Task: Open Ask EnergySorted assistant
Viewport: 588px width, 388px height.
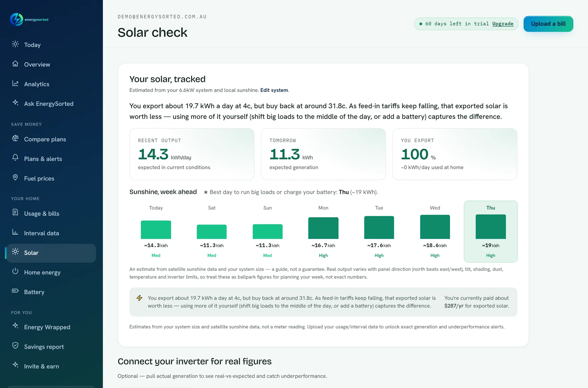Action: pyautogui.click(x=51, y=104)
